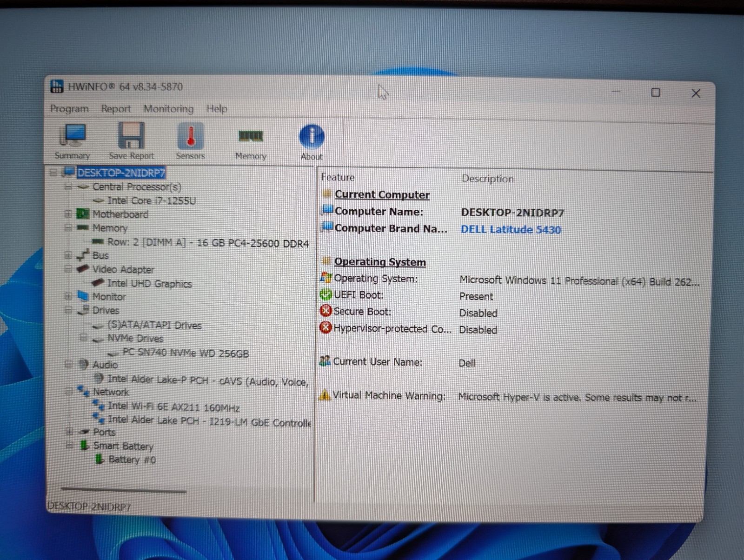Viewport: 744px width, 560px height.
Task: Open the Sensors thermometer icon
Action: coord(190,136)
